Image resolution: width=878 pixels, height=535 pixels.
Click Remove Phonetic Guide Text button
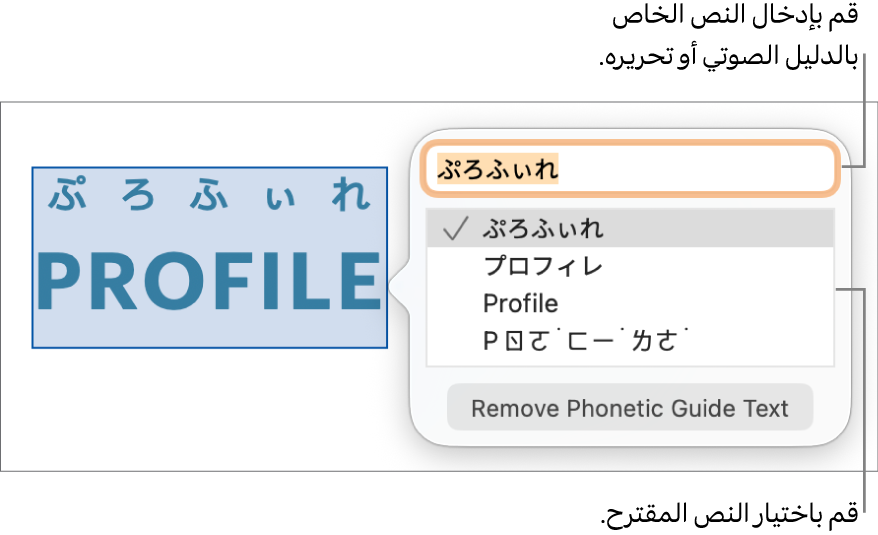(630, 408)
